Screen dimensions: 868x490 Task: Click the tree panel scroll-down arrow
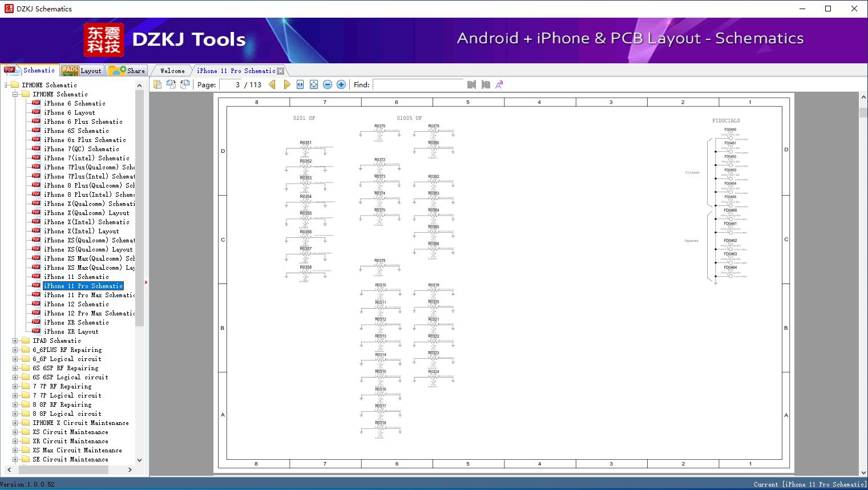[139, 460]
